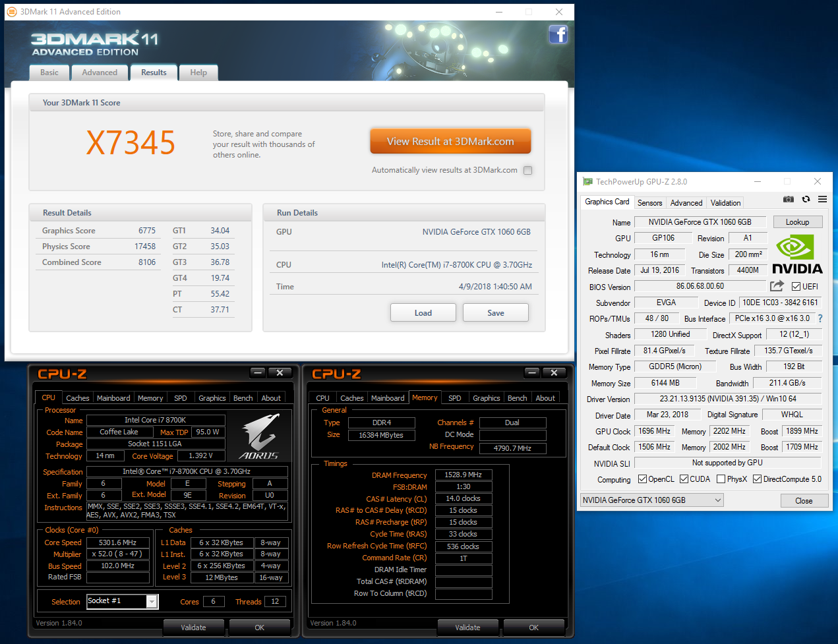This screenshot has height=644, width=838.
Task: Open Caches tab in left CPU-Z window
Action: [x=78, y=398]
